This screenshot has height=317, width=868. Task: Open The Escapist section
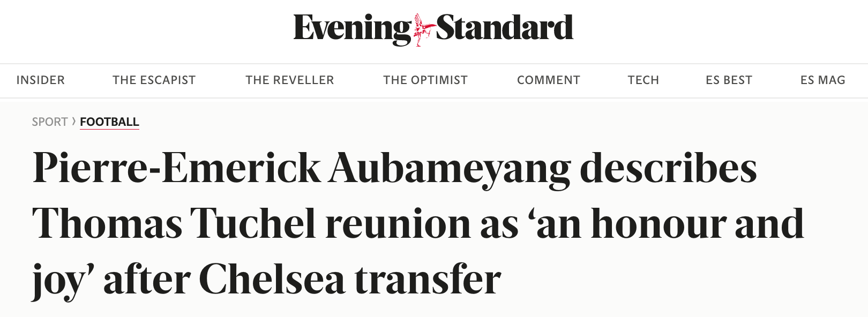point(154,80)
